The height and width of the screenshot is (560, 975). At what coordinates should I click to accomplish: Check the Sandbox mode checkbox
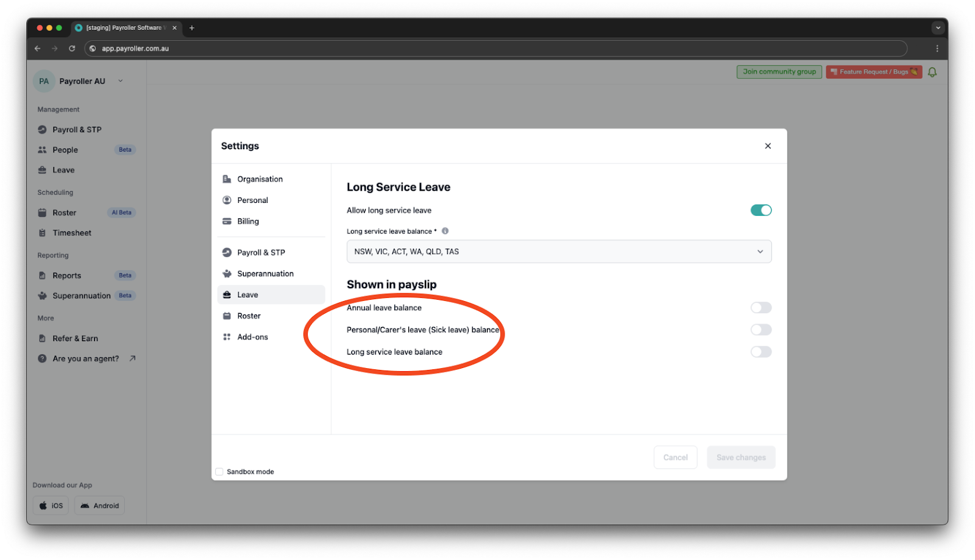tap(219, 471)
